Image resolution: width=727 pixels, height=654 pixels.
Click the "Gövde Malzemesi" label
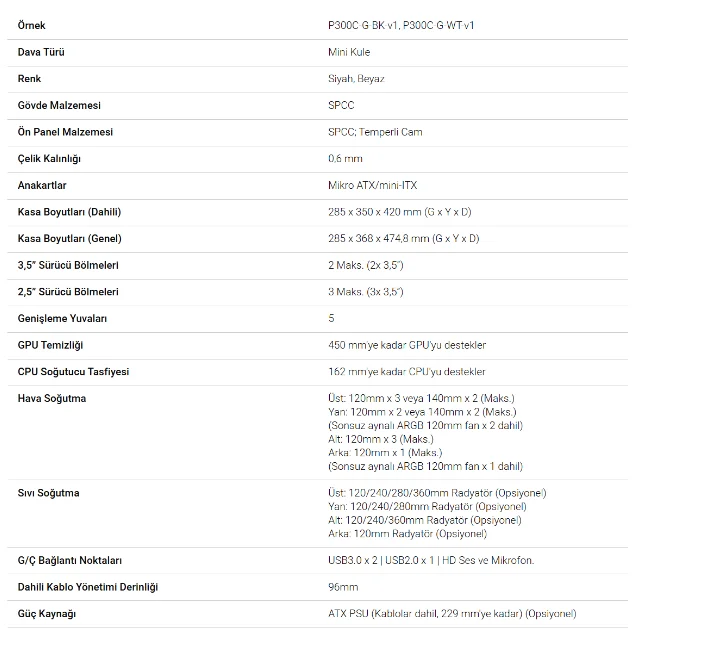[x=59, y=105]
